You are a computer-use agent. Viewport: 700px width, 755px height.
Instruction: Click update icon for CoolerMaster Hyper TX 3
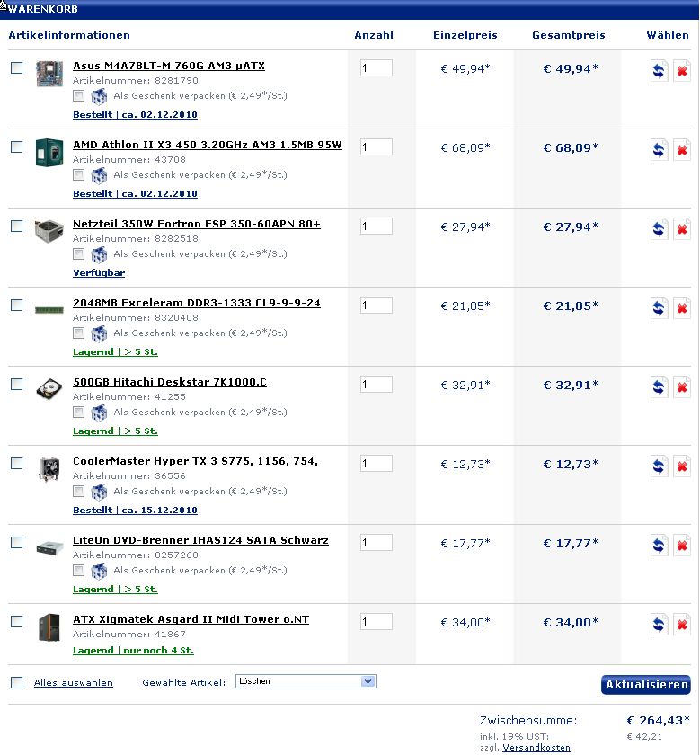point(659,466)
